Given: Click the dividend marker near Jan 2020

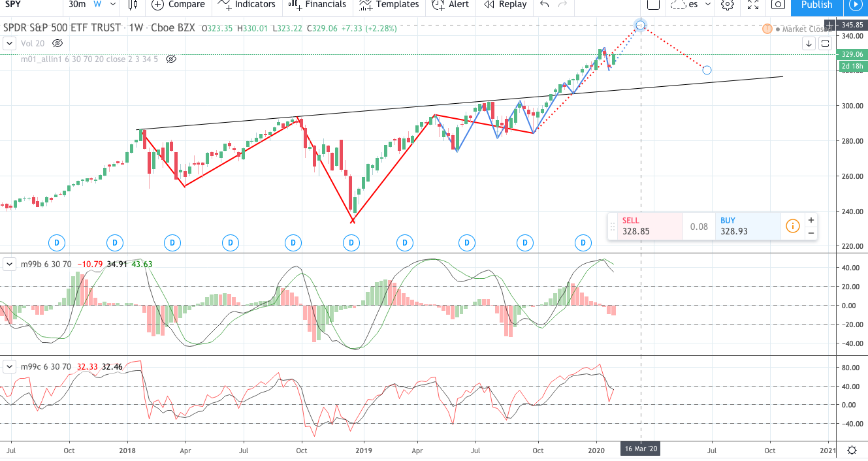Looking at the screenshot, I should tap(583, 244).
